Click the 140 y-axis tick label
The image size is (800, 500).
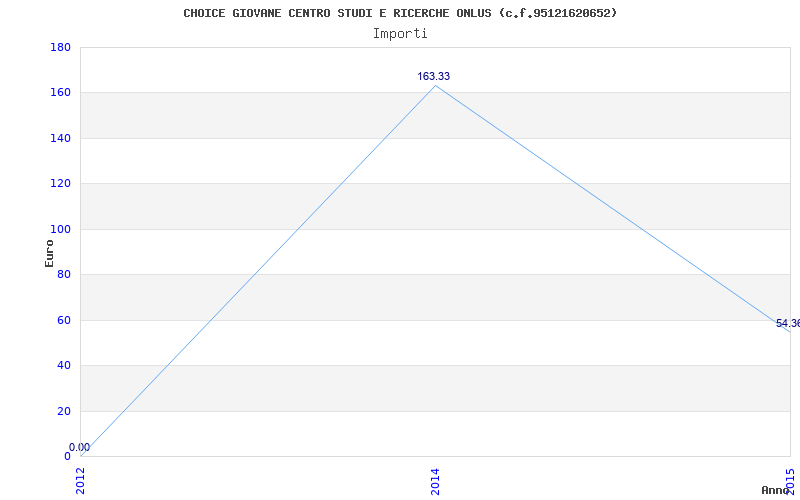(60, 138)
